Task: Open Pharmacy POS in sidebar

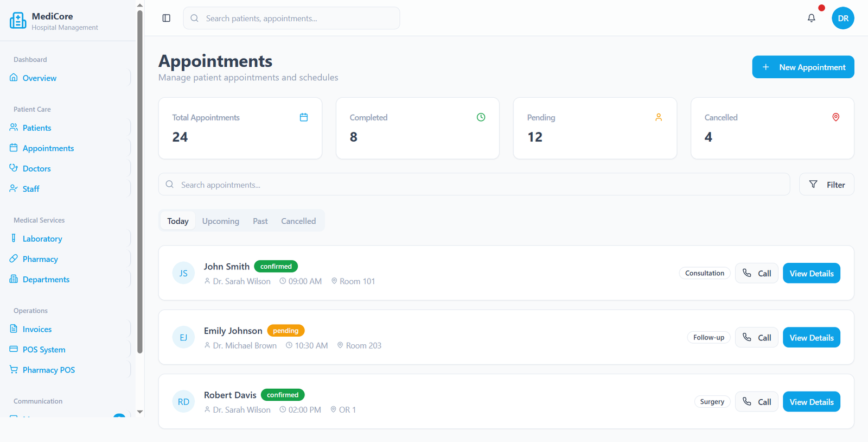Action: (x=48, y=370)
